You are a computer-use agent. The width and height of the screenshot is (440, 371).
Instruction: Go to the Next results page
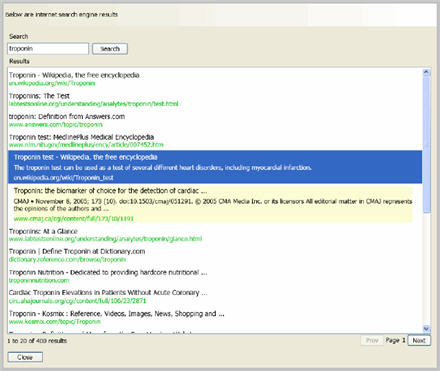coord(419,340)
